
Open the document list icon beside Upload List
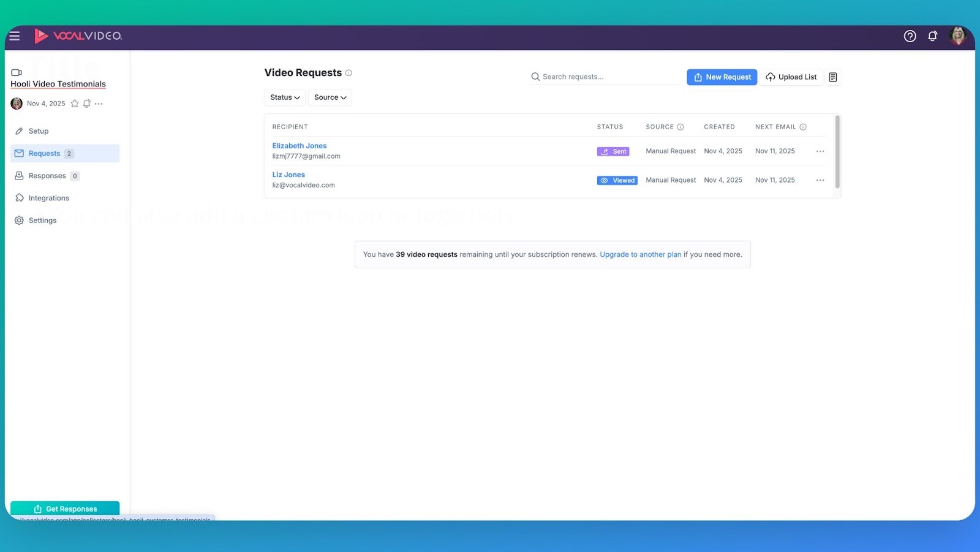pyautogui.click(x=833, y=77)
